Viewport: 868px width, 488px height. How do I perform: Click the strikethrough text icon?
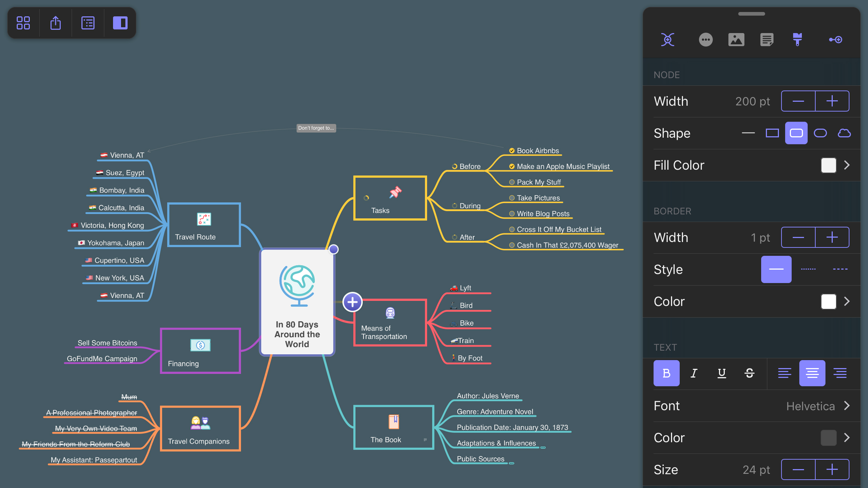pos(750,373)
